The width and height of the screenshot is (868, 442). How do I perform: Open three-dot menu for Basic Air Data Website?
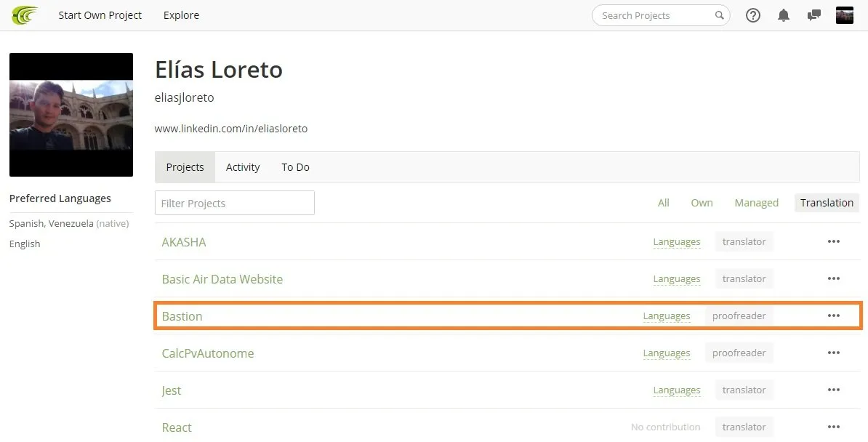(x=834, y=278)
